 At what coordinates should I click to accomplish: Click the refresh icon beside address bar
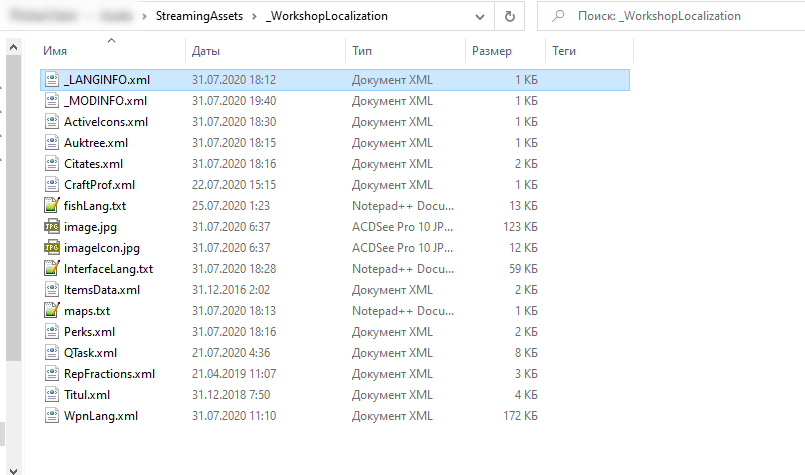coord(509,16)
